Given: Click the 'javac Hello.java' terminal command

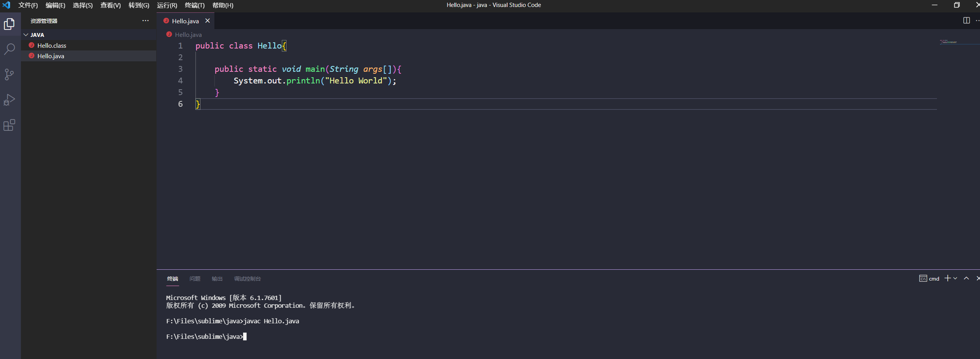Looking at the screenshot, I should (271, 321).
